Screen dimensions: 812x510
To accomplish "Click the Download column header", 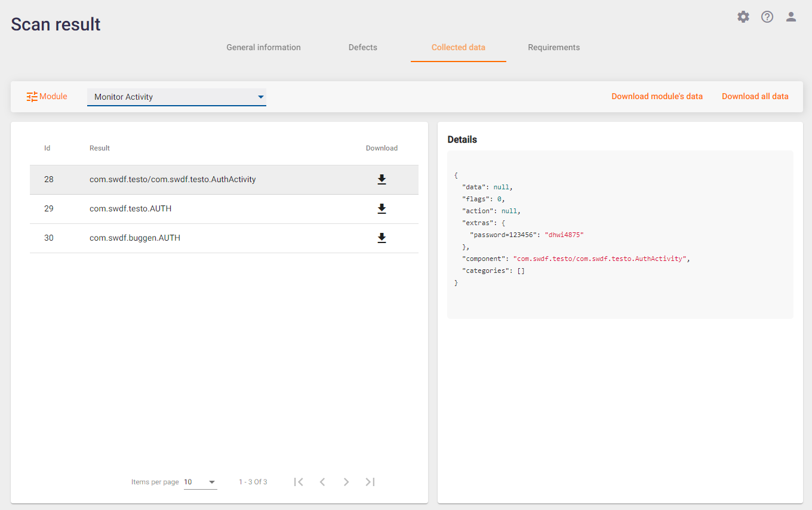I will pyautogui.click(x=382, y=148).
